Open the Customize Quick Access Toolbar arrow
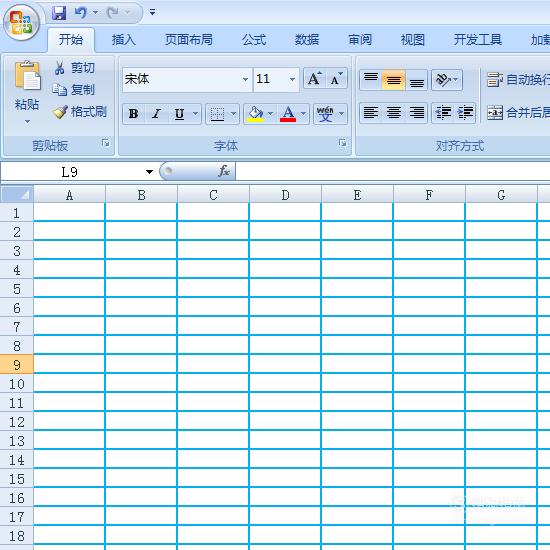This screenshot has height=550, width=550. 152,12
